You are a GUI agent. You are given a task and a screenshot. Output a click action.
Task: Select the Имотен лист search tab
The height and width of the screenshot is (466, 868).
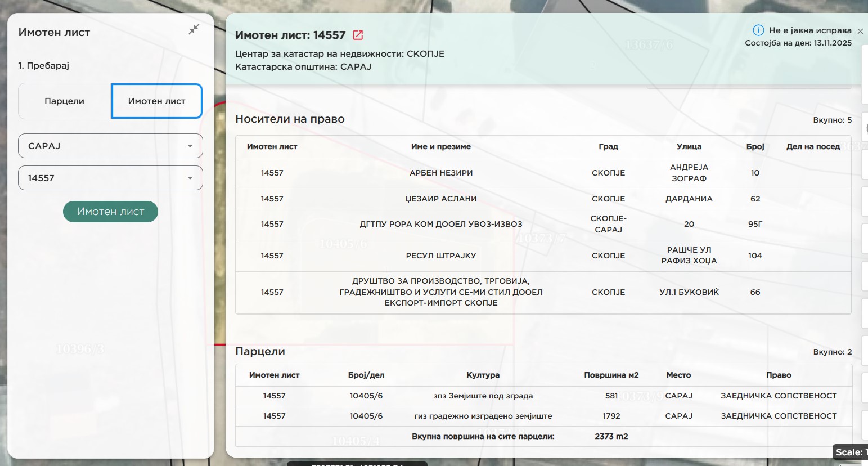tap(156, 101)
